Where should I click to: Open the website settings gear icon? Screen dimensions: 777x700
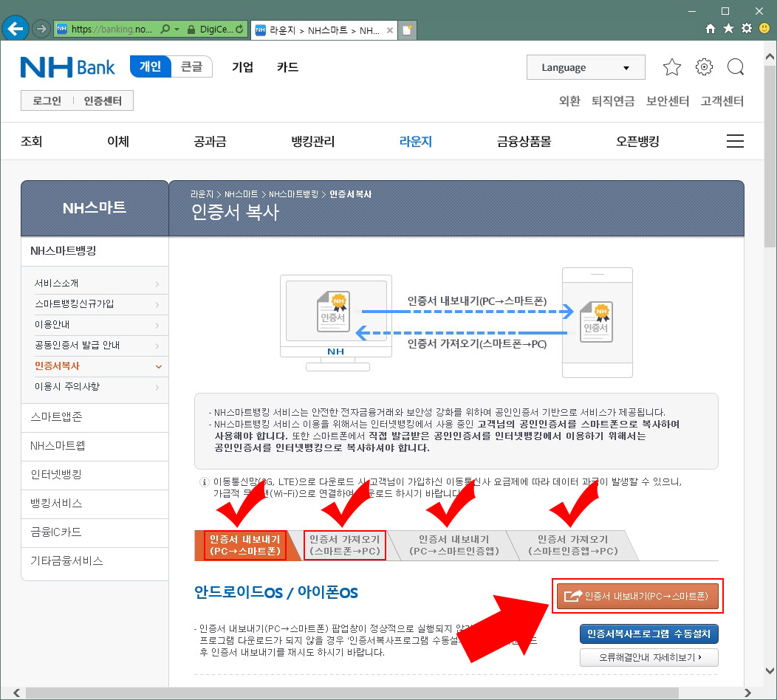coord(704,66)
